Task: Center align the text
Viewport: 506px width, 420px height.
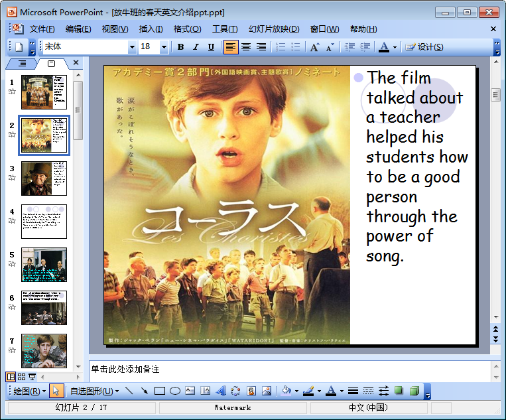Action: pyautogui.click(x=246, y=47)
